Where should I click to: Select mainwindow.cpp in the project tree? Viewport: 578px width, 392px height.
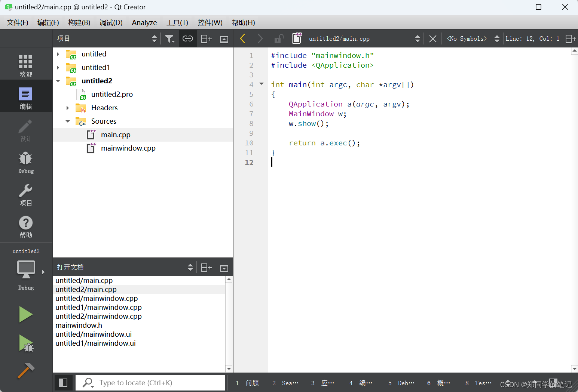[x=128, y=148]
